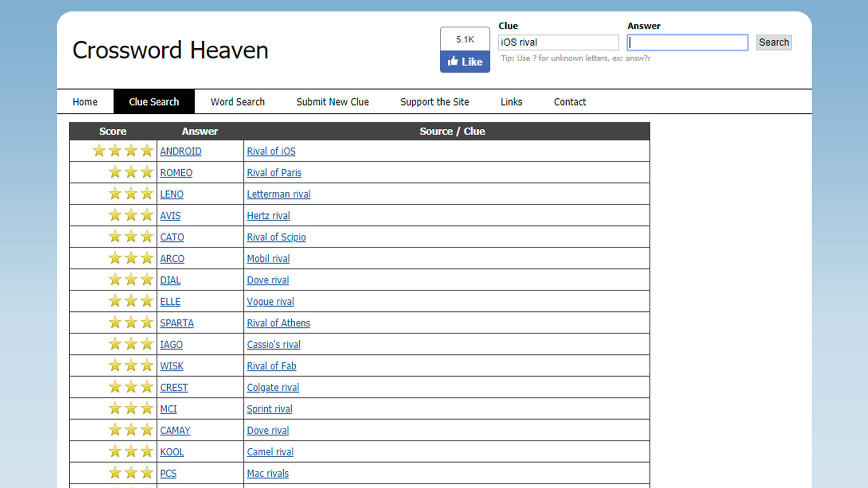
Task: Click the Word Search menu item
Action: pyautogui.click(x=238, y=102)
